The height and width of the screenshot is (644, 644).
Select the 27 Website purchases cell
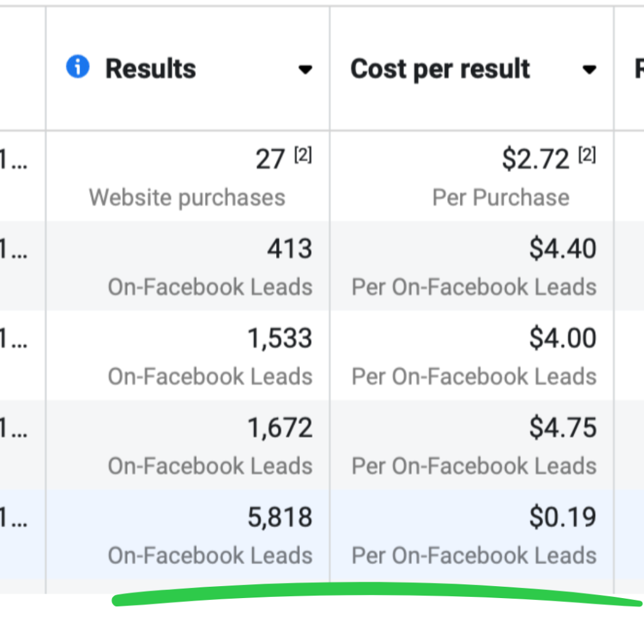tap(187, 177)
